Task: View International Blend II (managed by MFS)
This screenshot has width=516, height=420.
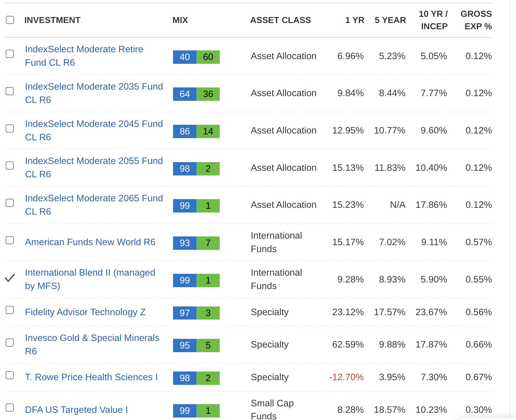Action: [x=90, y=279]
